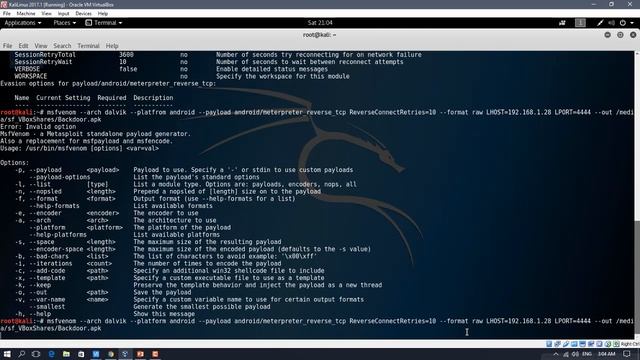Open the VirtualBox Input menu
Screen dimensions: 640x360
click(x=63, y=13)
